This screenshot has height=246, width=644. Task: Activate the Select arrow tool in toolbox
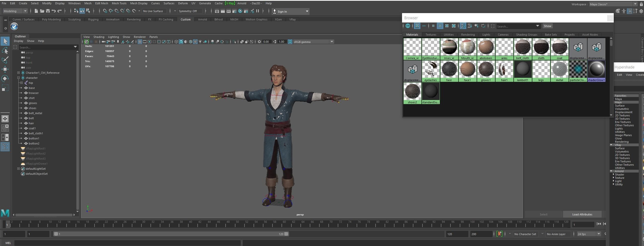(5, 41)
